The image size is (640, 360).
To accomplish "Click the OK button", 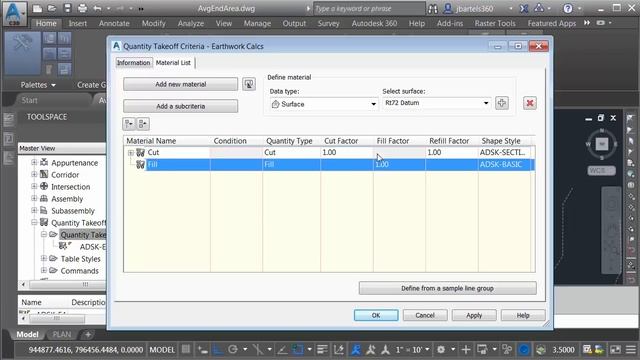I will click(376, 315).
